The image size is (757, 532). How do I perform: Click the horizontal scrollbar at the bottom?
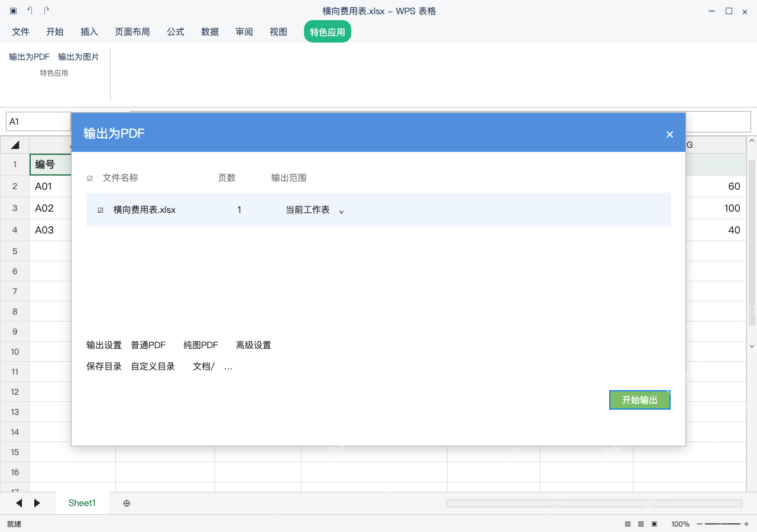click(x=594, y=503)
